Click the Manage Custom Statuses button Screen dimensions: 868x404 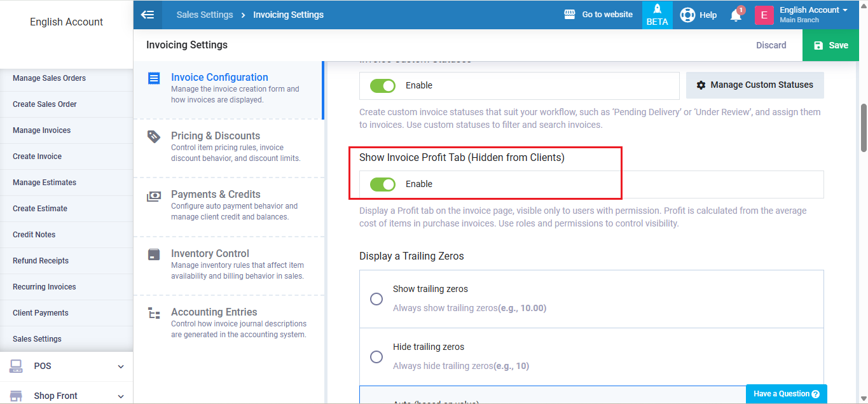click(x=755, y=85)
